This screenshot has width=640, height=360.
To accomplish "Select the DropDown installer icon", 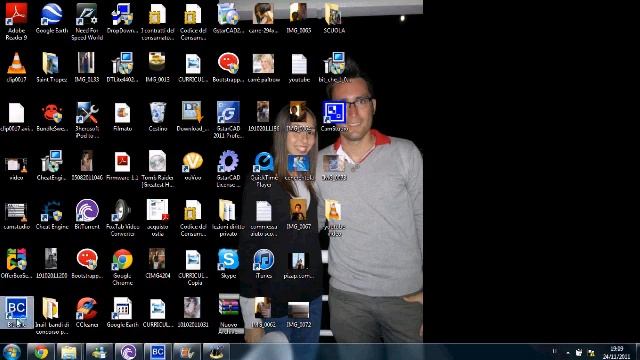I will 122,18.
